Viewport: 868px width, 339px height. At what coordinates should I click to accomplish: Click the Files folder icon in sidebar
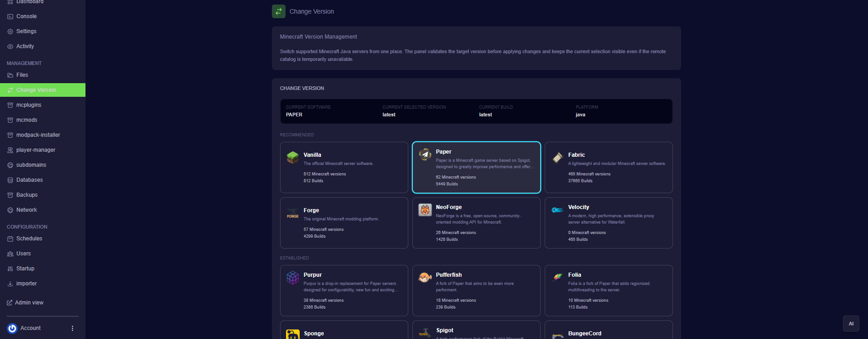click(x=10, y=75)
